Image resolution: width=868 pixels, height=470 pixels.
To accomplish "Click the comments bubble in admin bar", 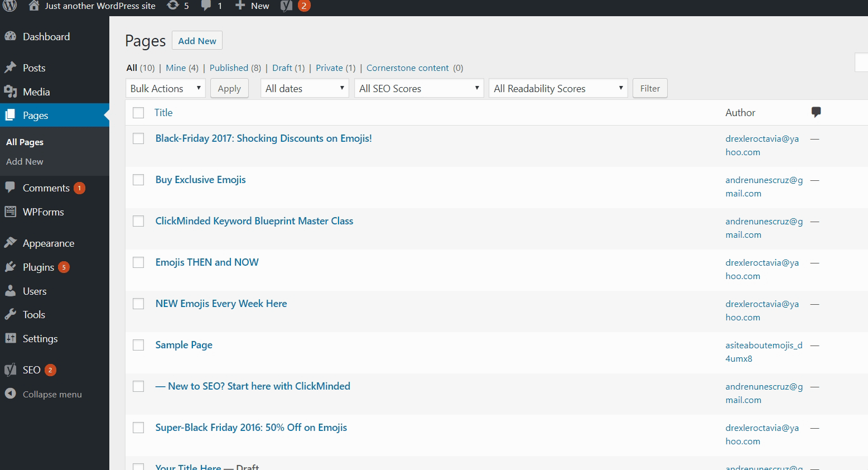I will point(206,6).
